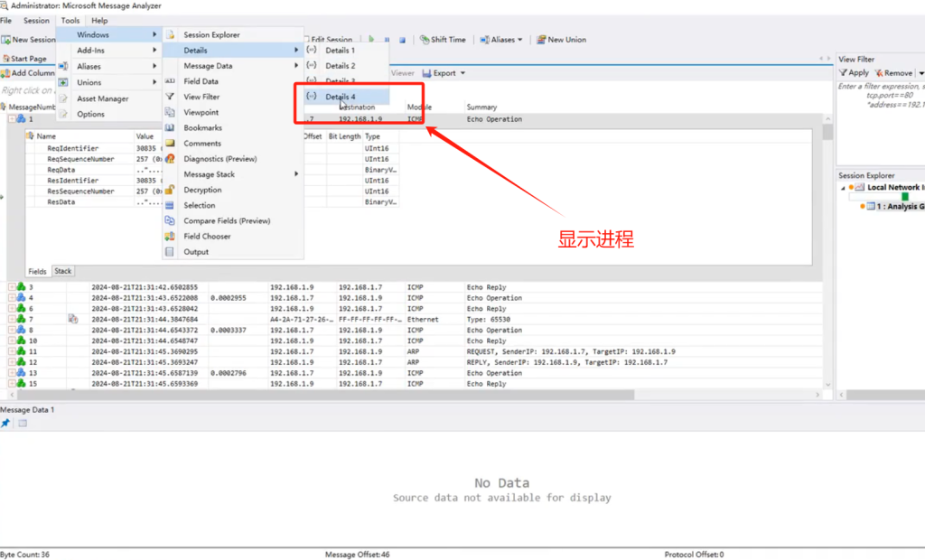Select the 'Type: 65530' Ethernet row
The height and width of the screenshot is (560, 925).
414,319
